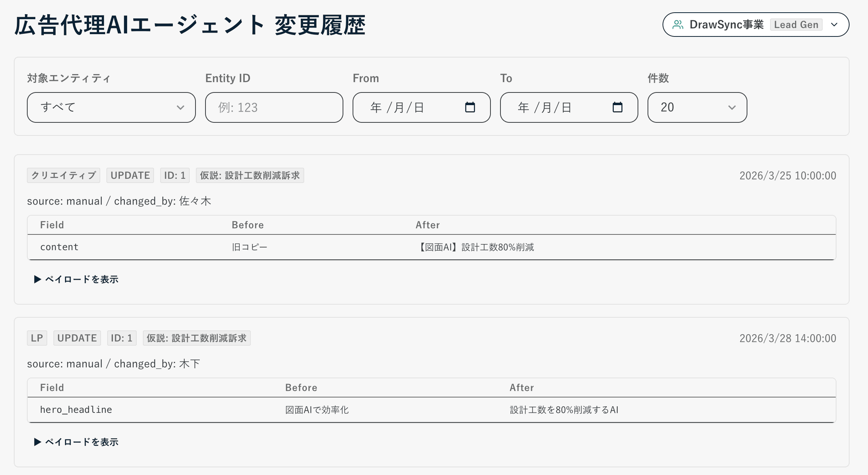
Task: Click the UPDATE tag on the creative record
Action: 130,175
